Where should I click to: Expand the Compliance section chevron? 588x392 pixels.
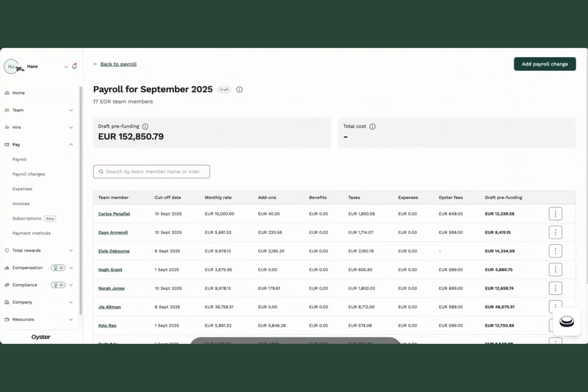click(x=71, y=285)
